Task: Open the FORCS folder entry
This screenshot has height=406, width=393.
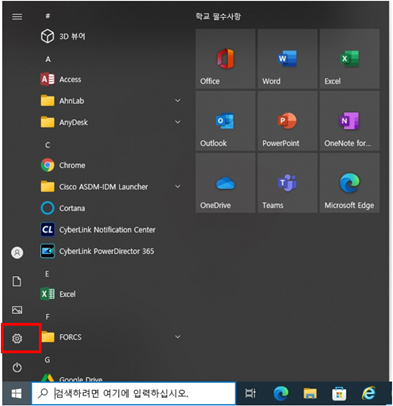Action: tap(61, 337)
